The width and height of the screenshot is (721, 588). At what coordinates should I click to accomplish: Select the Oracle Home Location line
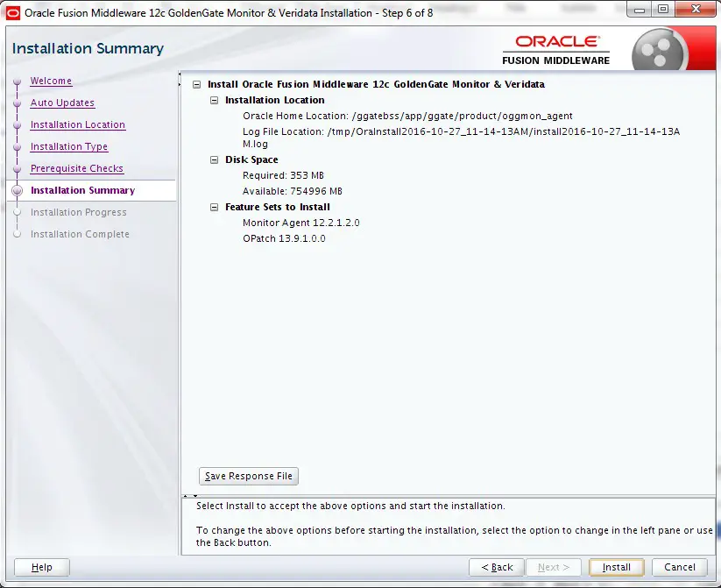click(407, 116)
